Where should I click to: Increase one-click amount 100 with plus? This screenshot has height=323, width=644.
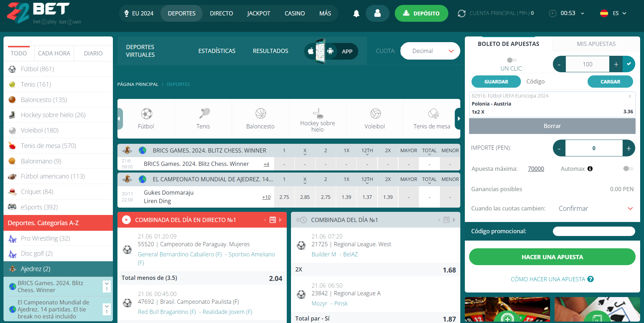(x=616, y=64)
